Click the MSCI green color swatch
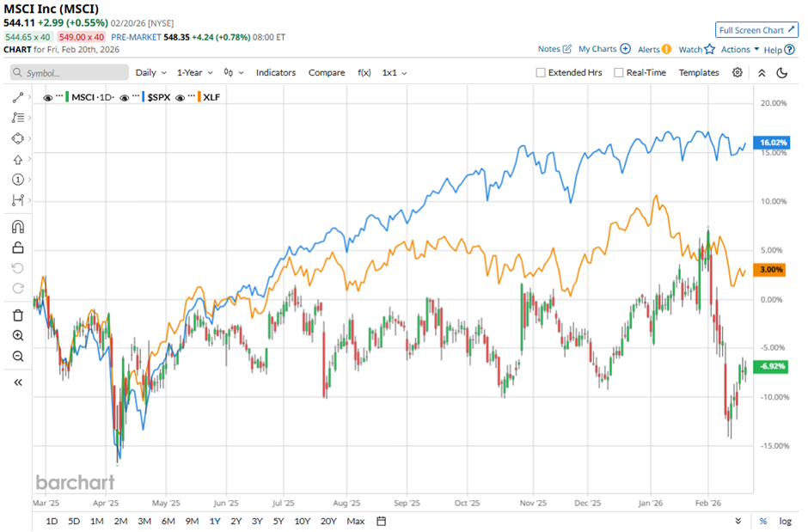808x532 pixels. click(67, 97)
